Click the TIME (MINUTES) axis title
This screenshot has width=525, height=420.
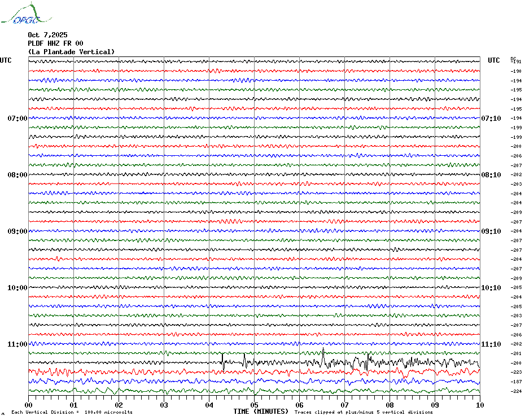pos(261,412)
